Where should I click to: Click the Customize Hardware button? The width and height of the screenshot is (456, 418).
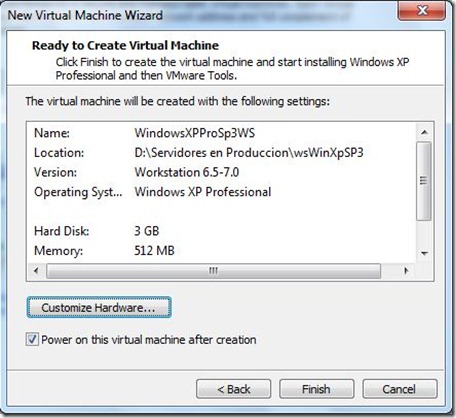point(99,307)
